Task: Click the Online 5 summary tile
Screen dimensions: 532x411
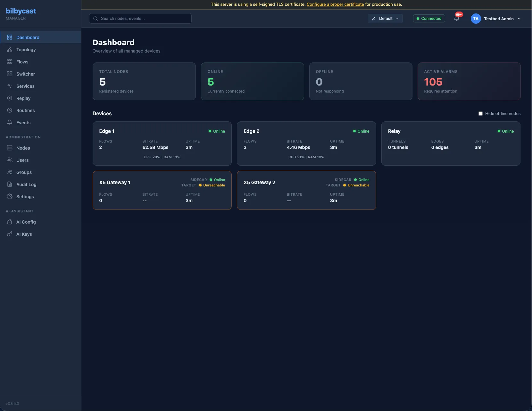Action: point(253,81)
